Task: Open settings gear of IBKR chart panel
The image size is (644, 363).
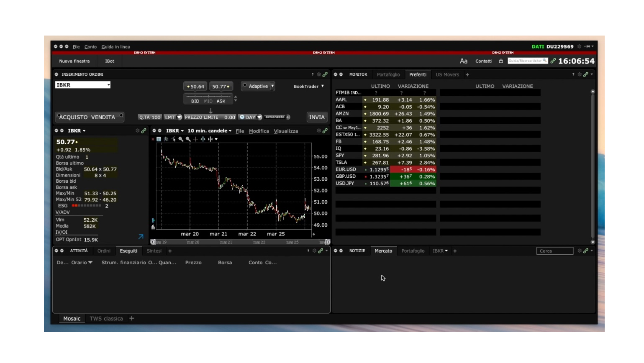Action: click(319, 130)
